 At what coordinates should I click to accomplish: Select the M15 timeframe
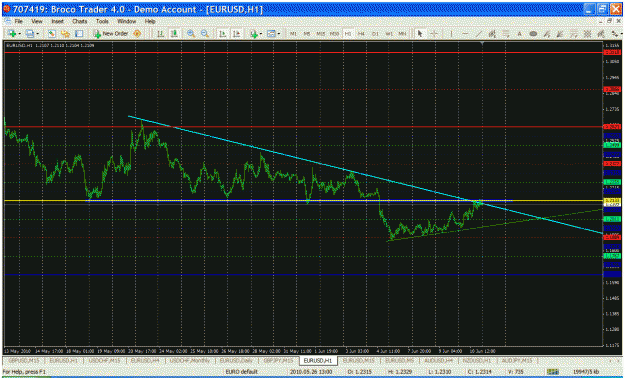point(320,34)
